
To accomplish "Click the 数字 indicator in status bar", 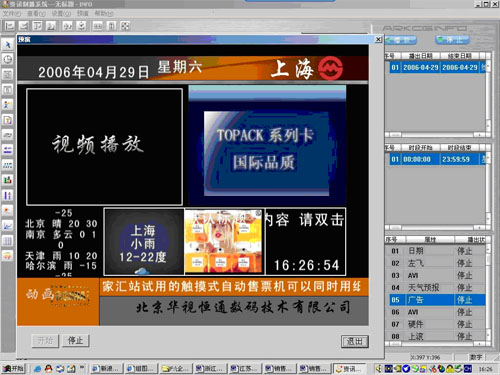I will click(476, 357).
